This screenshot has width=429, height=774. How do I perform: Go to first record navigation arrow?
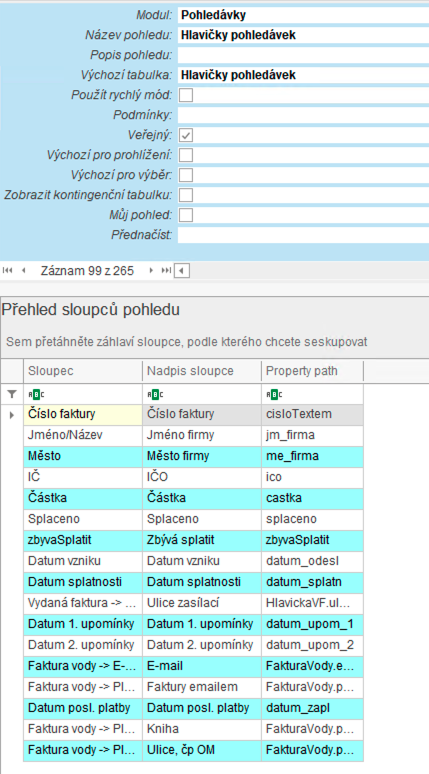7,271
